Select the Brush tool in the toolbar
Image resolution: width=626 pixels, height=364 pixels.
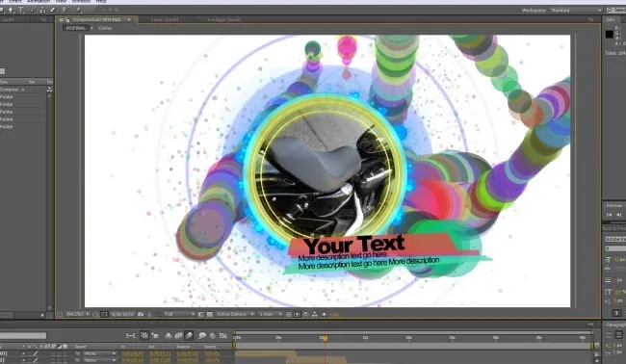click(34, 10)
